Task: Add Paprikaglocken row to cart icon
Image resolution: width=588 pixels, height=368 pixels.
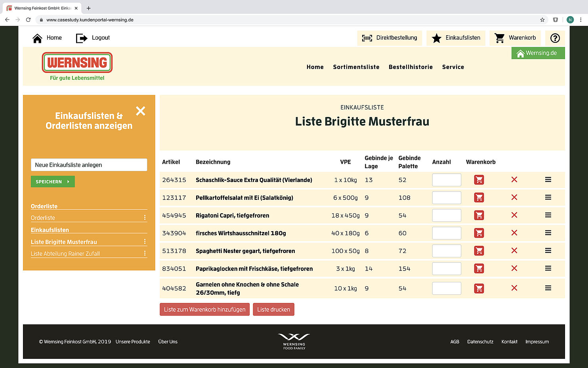Action: [479, 269]
